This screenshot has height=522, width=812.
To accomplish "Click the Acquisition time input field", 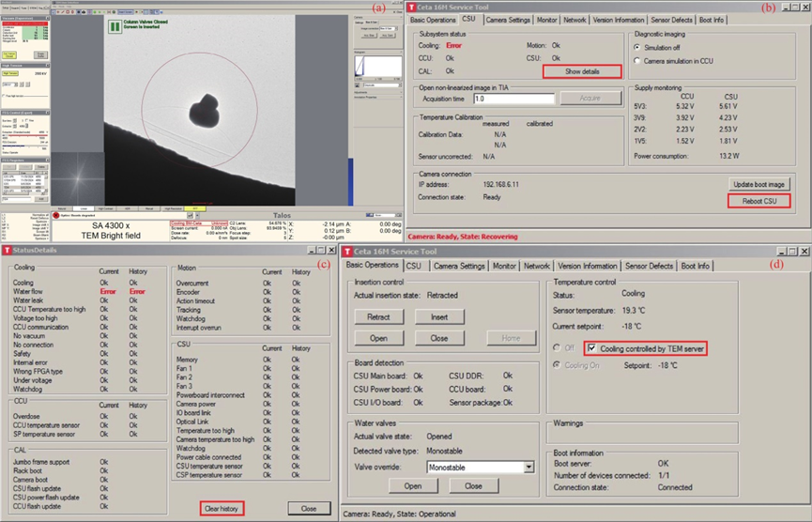I will (x=513, y=99).
